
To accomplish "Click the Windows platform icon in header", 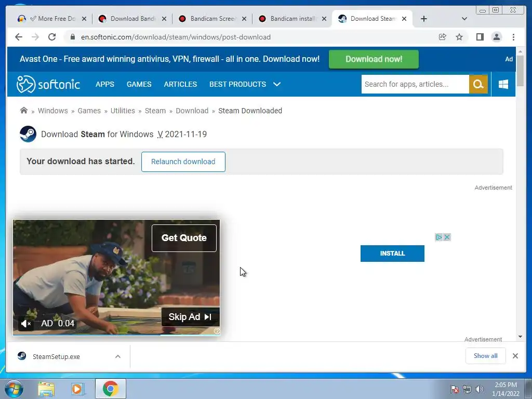I will tap(503, 84).
